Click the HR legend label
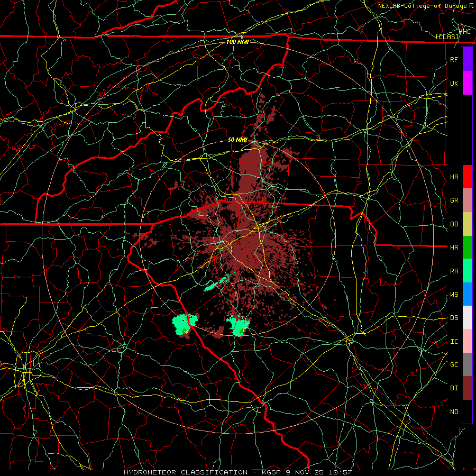Screen dimensions: 476x476 point(454,248)
